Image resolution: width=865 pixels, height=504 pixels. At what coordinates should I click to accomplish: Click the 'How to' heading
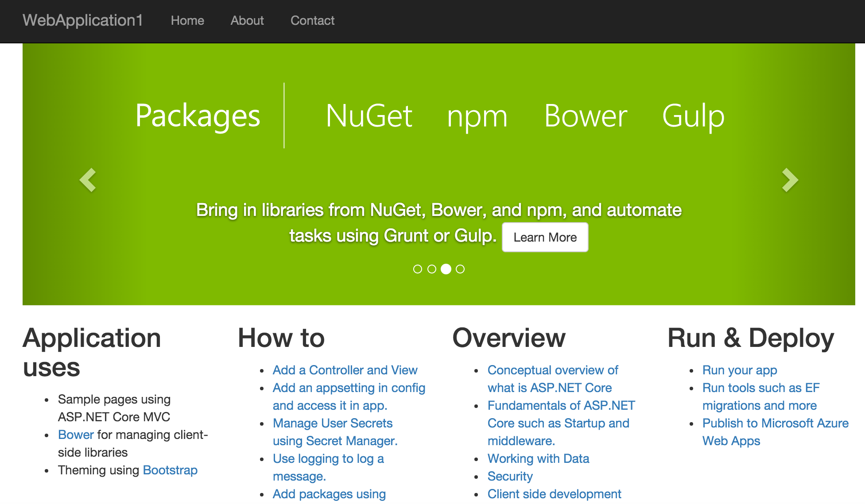(x=281, y=338)
